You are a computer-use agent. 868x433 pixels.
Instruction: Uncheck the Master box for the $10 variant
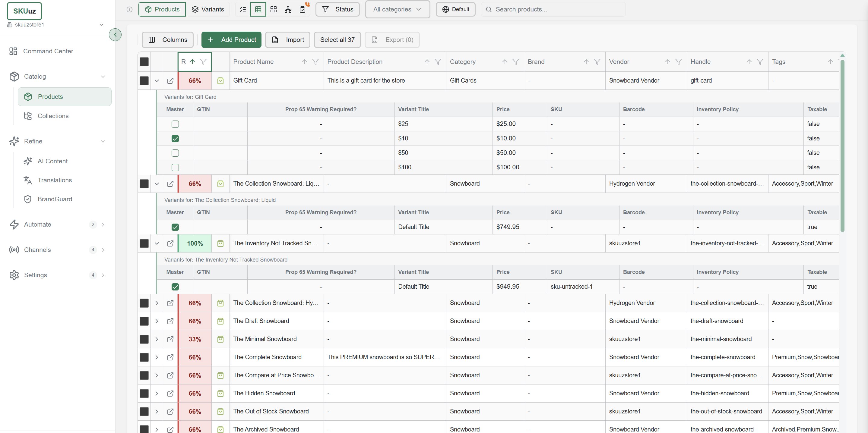[175, 138]
